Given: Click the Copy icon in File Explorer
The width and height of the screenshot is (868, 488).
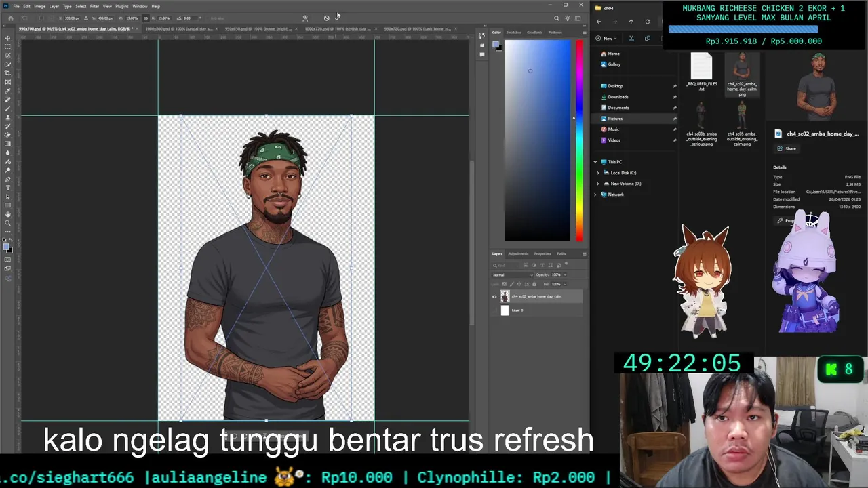Looking at the screenshot, I should point(648,39).
